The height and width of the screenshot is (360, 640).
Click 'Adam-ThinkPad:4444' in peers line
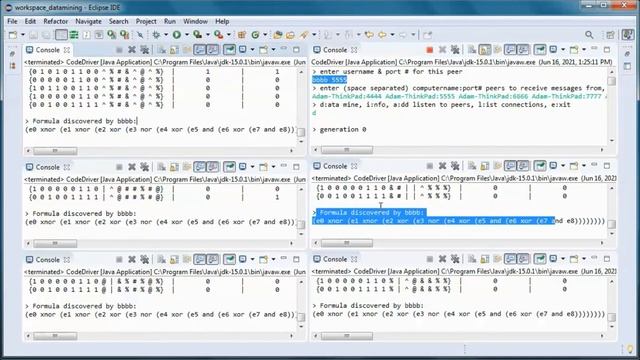(x=347, y=96)
